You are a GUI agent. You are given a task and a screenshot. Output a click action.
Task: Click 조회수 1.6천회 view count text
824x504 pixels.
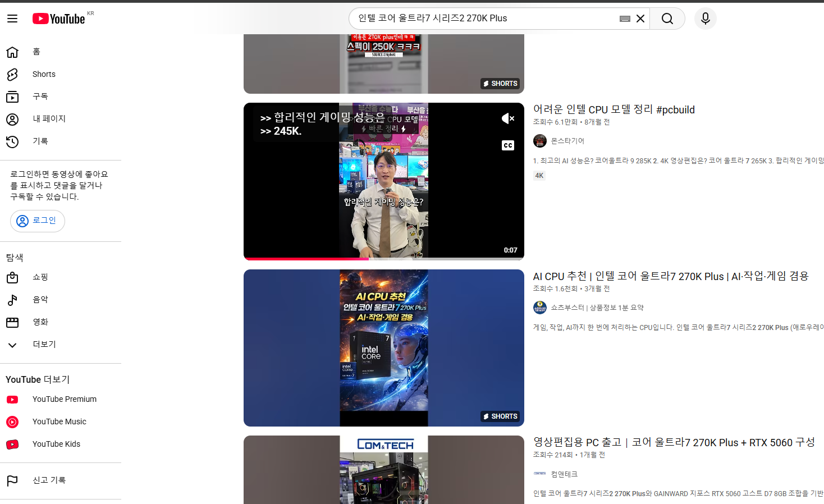coord(555,289)
